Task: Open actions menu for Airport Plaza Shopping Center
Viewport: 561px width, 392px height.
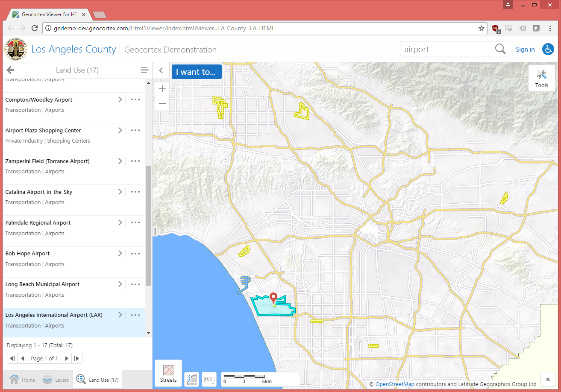Action: click(135, 130)
